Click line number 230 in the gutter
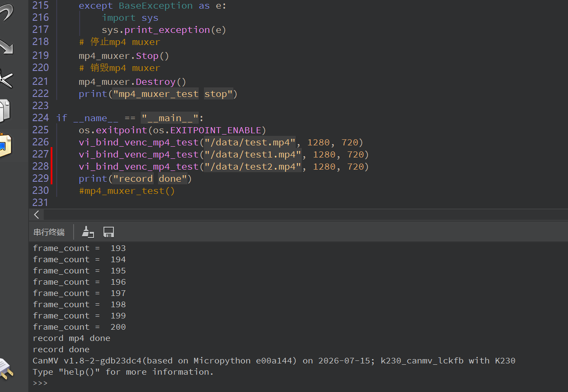 41,190
